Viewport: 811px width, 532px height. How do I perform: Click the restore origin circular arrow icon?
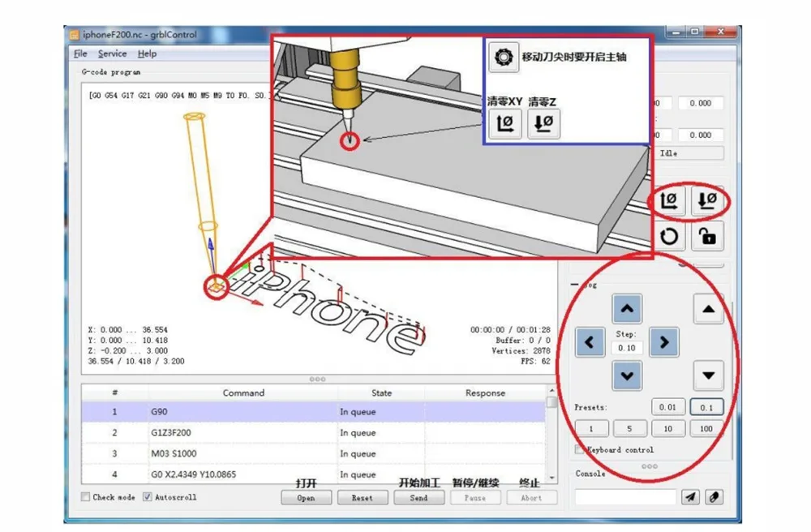[669, 236]
